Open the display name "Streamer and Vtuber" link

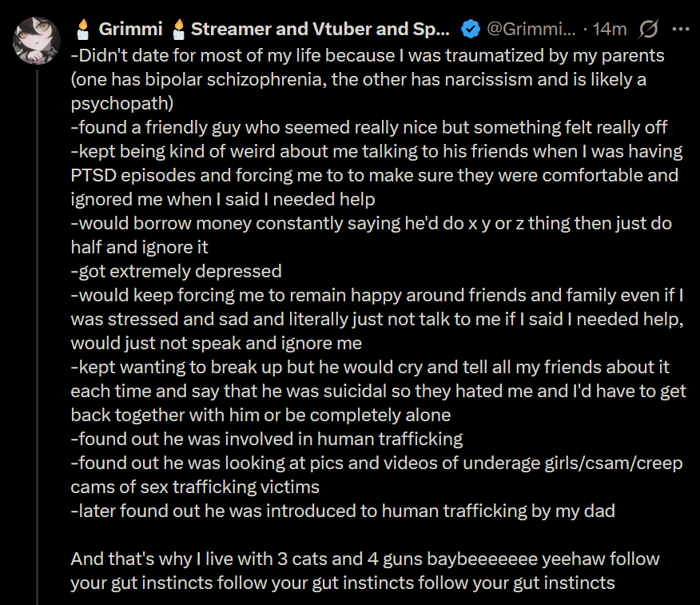pos(320,30)
